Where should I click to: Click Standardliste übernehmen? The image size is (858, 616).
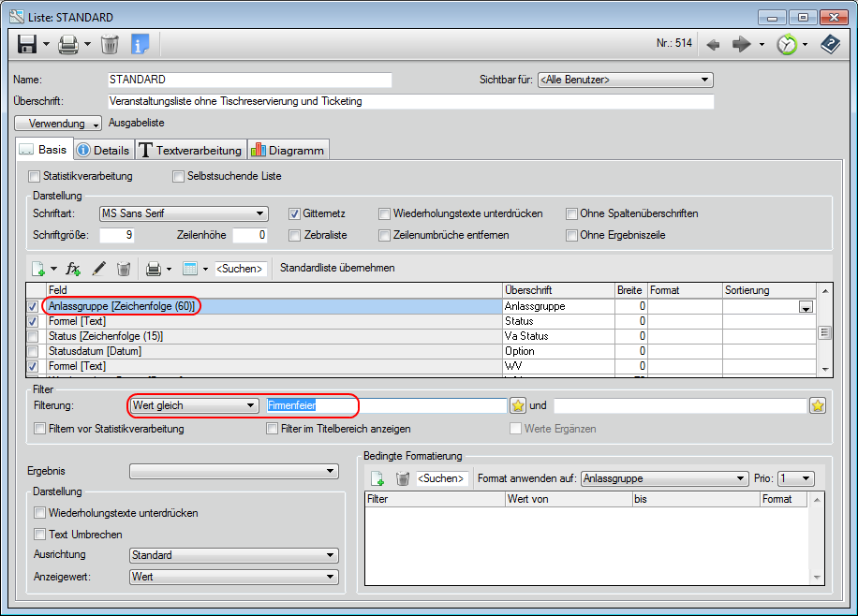click(337, 268)
